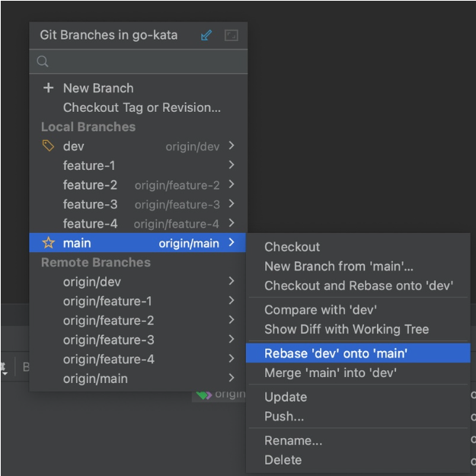Viewport: 476px width, 476px height.
Task: Click the plus icon beside New Branch
Action: [49, 88]
